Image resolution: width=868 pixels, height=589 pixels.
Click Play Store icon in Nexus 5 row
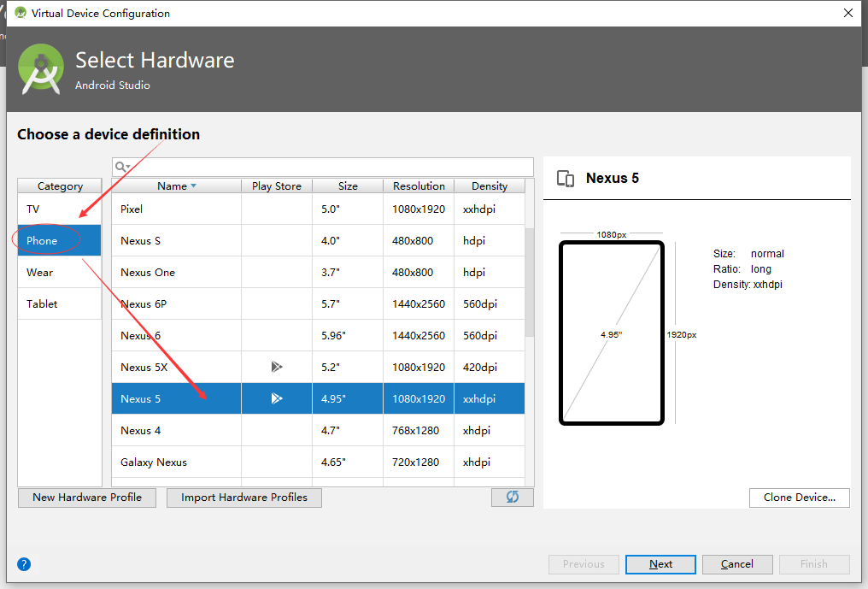(277, 398)
